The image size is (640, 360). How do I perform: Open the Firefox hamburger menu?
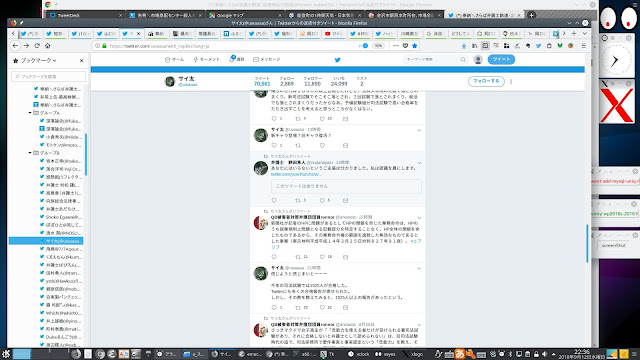tap(584, 46)
